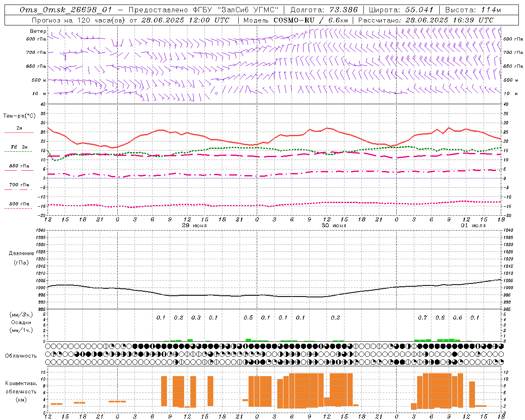Click the Широта: 55.041 value
Viewport: 525px width, 420px height.
[x=401, y=10]
